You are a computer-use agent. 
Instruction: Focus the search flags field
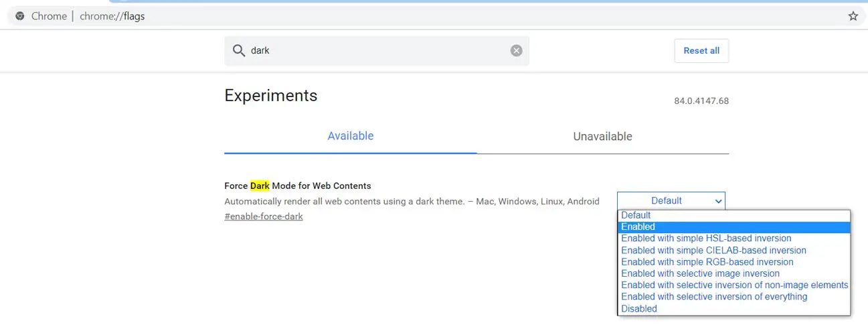point(377,51)
